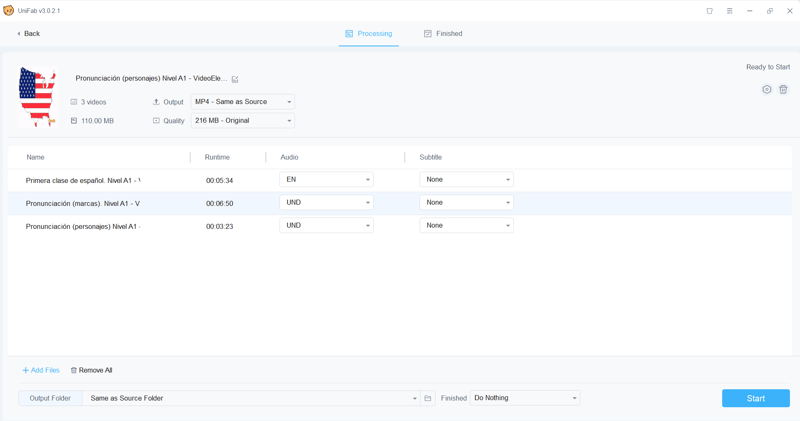Open the hamburger menu in title bar
The height and width of the screenshot is (421, 800).
tap(730, 11)
